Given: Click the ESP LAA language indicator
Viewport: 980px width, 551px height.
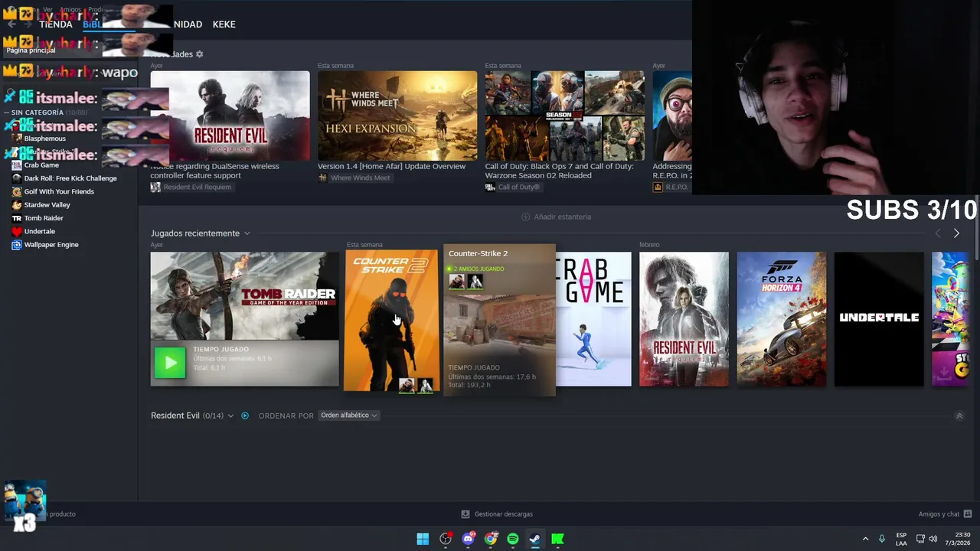Looking at the screenshot, I should point(901,539).
